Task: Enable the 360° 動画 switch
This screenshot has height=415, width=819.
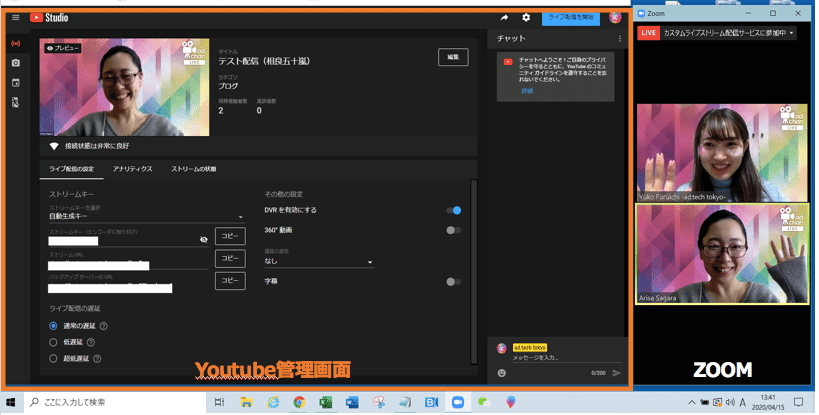Action: (453, 230)
